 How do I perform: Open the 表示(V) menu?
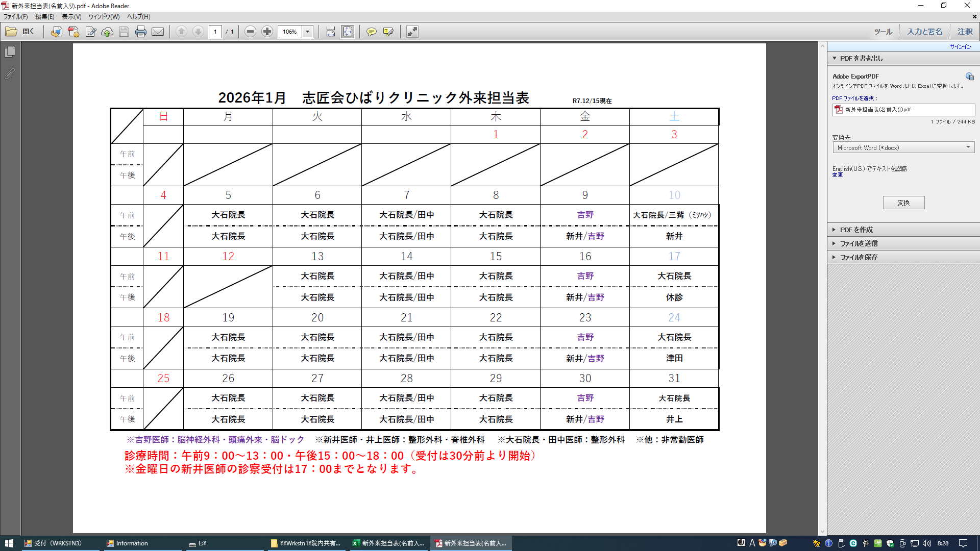click(x=71, y=16)
